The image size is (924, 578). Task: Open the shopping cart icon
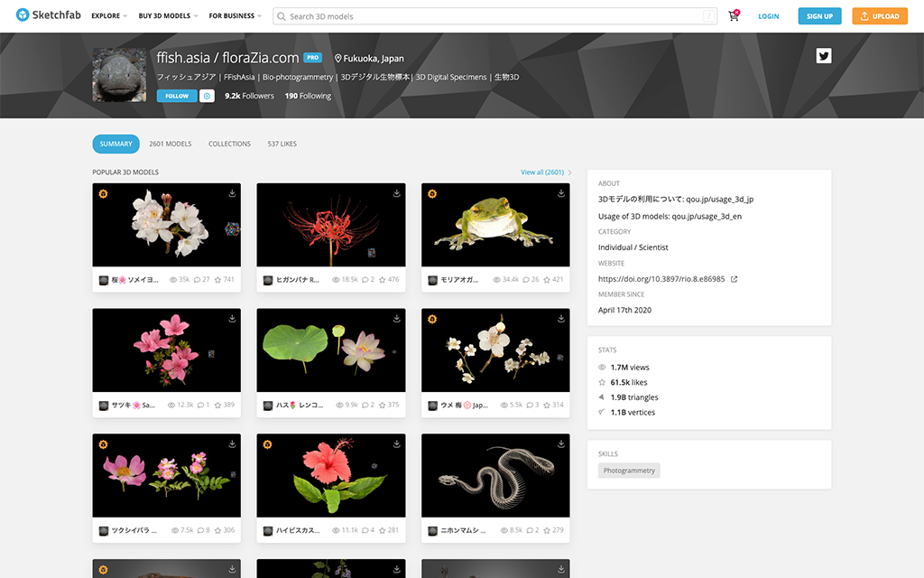(733, 16)
